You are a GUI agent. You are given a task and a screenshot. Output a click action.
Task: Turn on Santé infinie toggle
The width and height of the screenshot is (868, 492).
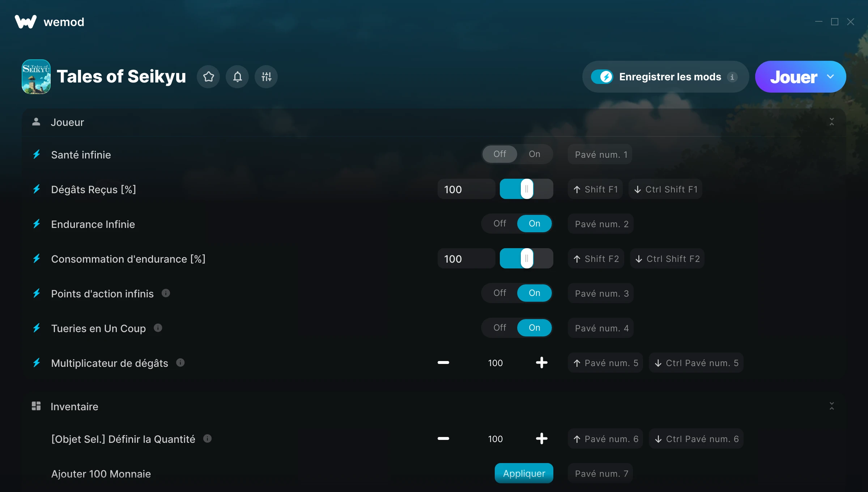pos(534,154)
